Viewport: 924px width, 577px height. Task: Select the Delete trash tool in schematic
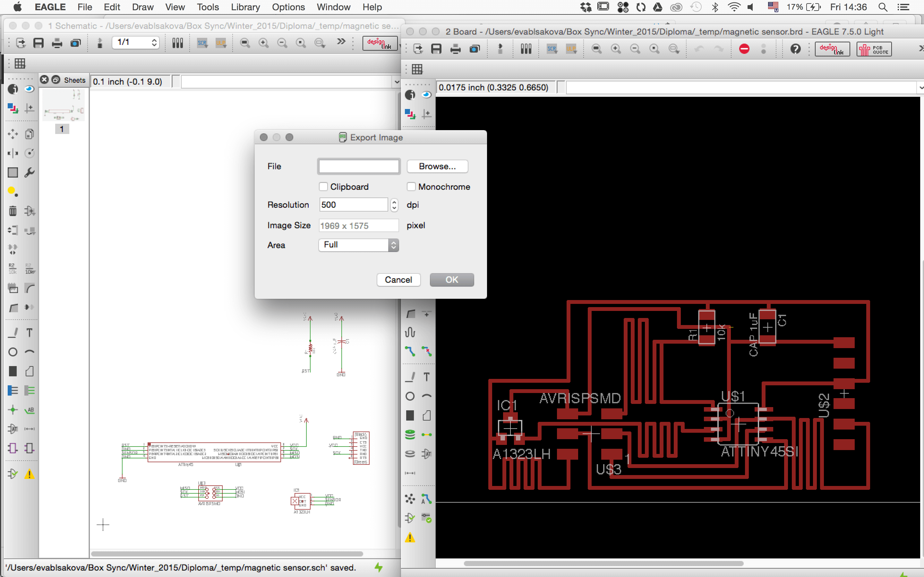point(13,211)
